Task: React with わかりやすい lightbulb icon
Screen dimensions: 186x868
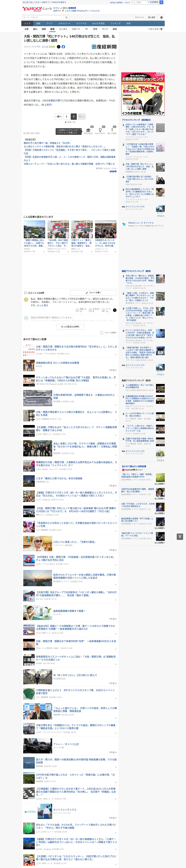Action: pos(100,130)
